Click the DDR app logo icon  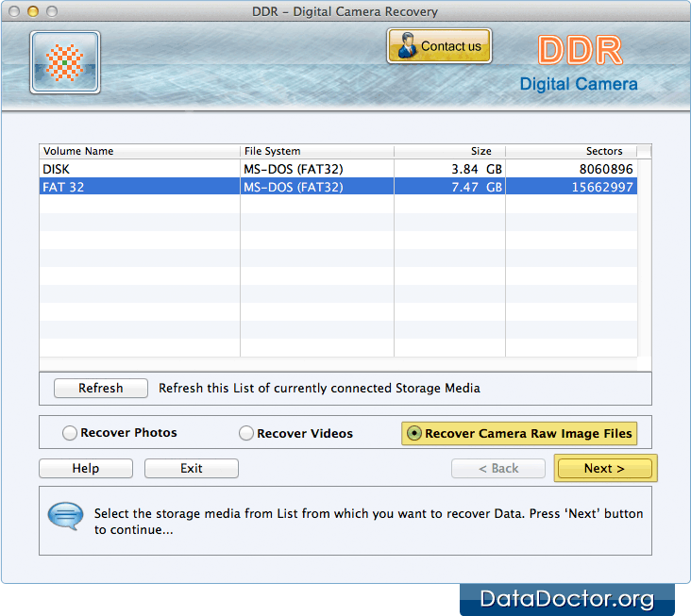[x=65, y=62]
